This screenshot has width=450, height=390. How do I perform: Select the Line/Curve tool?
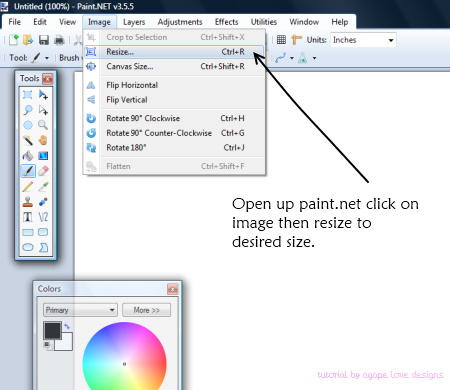tap(43, 217)
